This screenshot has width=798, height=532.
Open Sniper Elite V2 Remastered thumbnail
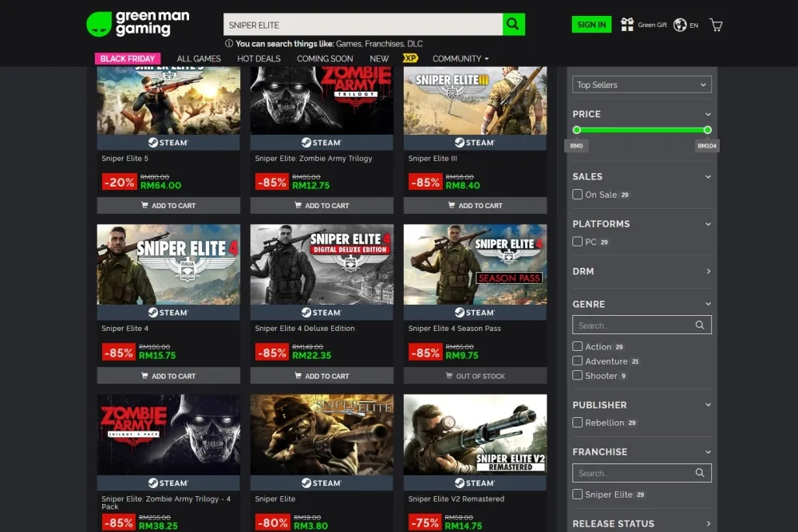click(475, 435)
